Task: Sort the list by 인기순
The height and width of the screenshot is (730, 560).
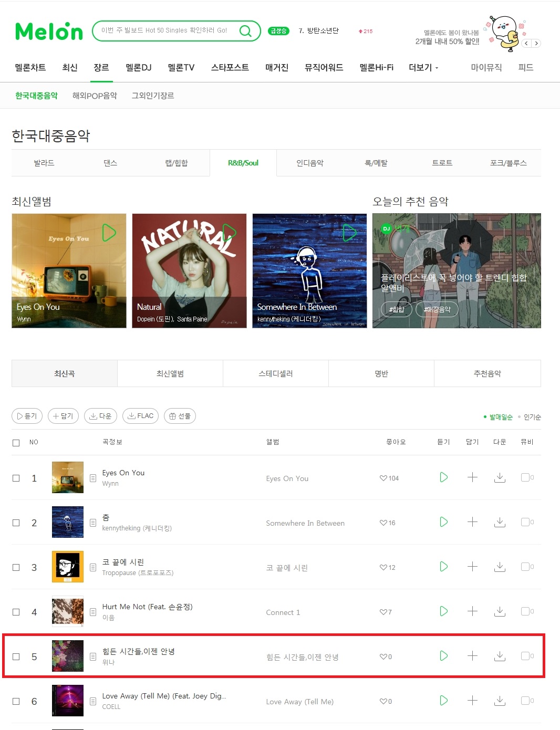Action: 532,417
